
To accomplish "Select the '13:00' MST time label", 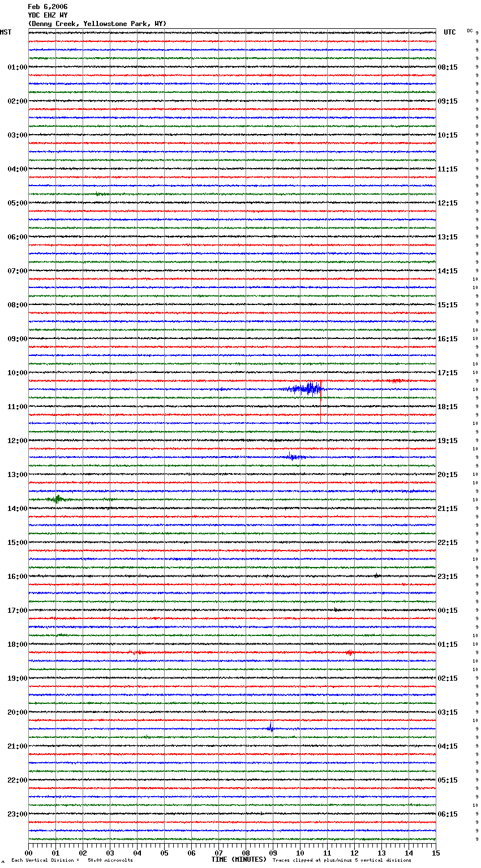I will [x=17, y=475].
